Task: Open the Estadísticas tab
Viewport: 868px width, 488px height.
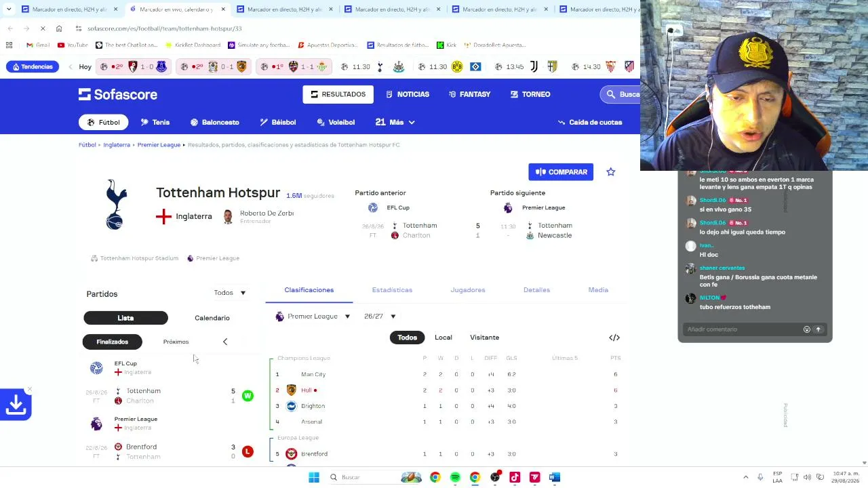Action: coord(392,290)
